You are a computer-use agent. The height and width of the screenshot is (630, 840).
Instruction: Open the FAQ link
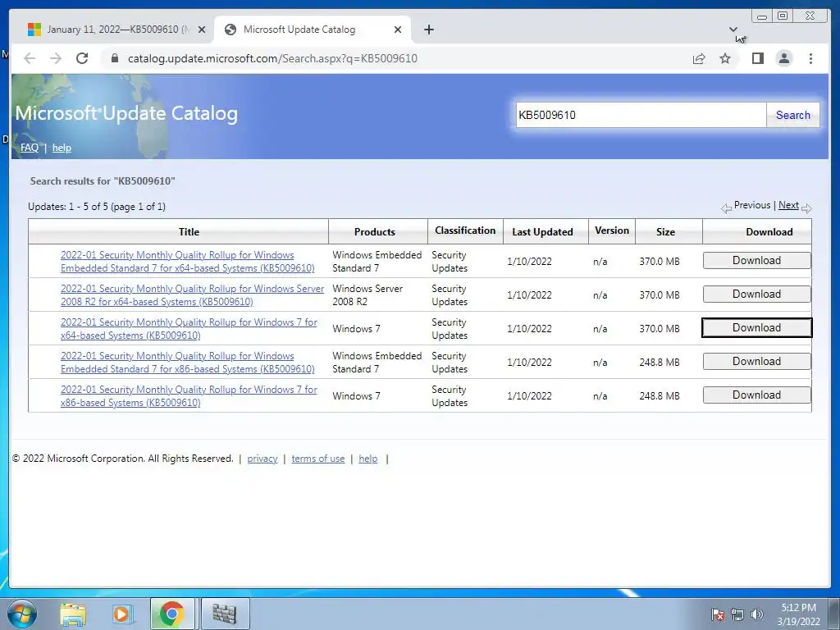click(30, 148)
